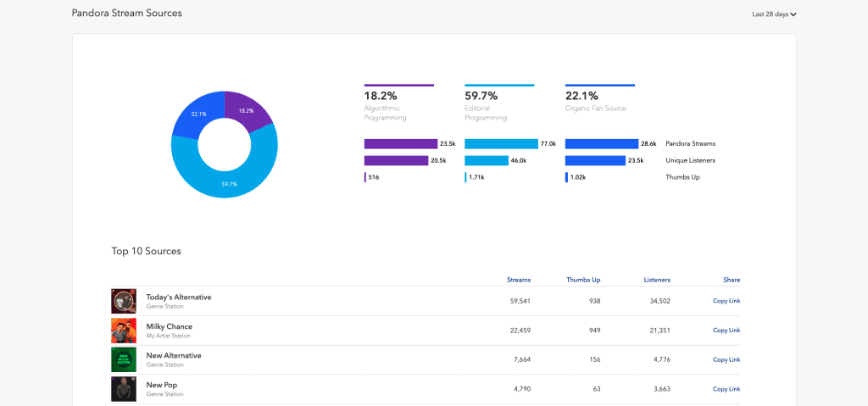Image resolution: width=868 pixels, height=406 pixels.
Task: Click the Milky Chance artist thumbnail
Action: coord(124,331)
